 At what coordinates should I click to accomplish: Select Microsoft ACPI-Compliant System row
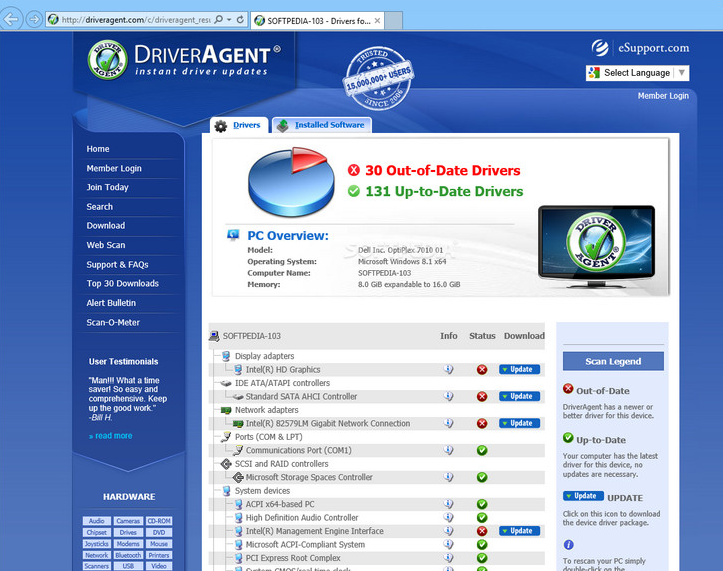click(x=377, y=544)
